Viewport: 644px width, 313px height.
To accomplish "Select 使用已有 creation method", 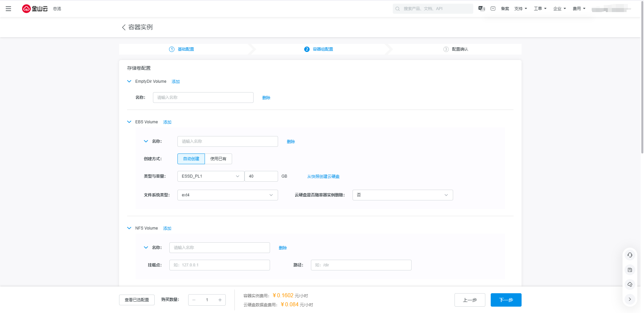I will click(218, 159).
